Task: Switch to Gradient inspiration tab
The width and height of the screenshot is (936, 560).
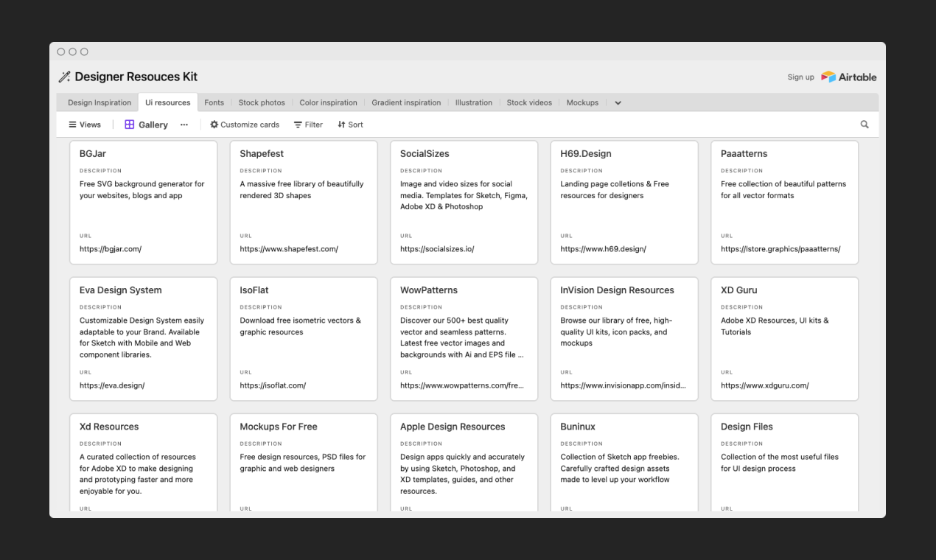Action: click(x=406, y=102)
